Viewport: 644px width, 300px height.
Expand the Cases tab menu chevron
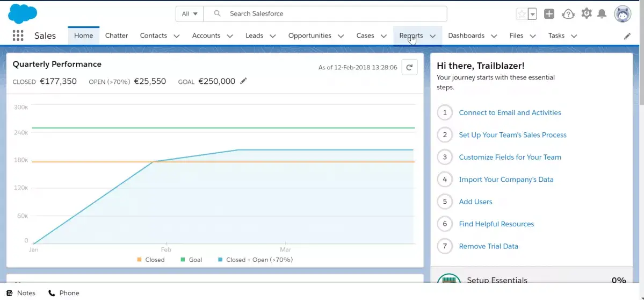(x=383, y=36)
